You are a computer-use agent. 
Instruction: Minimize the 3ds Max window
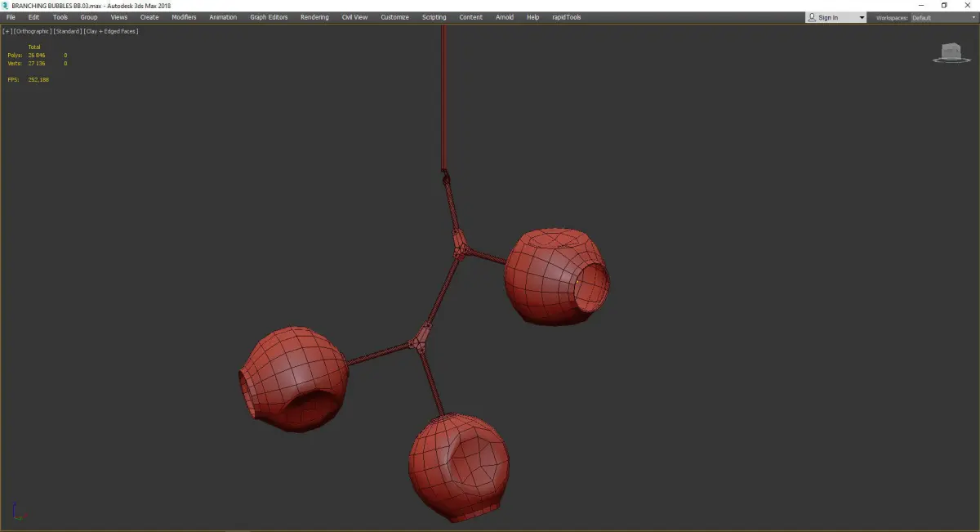(921, 6)
